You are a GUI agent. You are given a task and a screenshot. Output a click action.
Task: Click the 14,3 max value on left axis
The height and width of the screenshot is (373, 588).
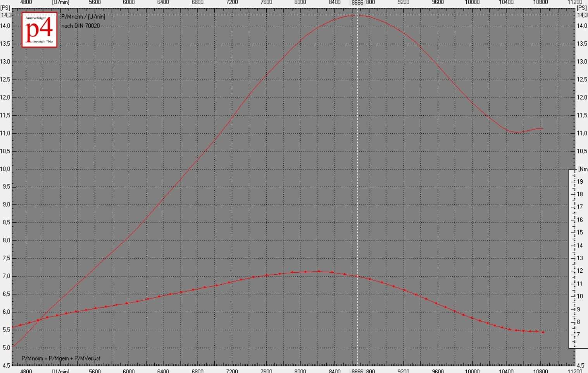coord(6,15)
